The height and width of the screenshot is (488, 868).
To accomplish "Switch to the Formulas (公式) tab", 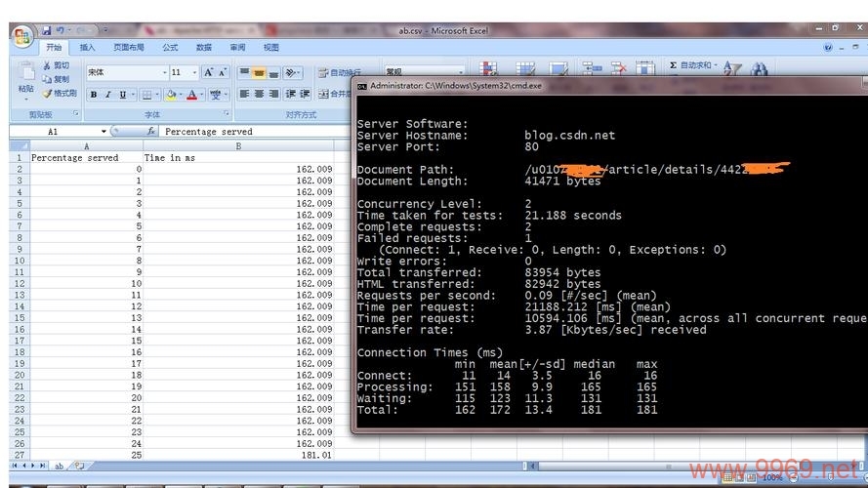I will click(x=171, y=48).
